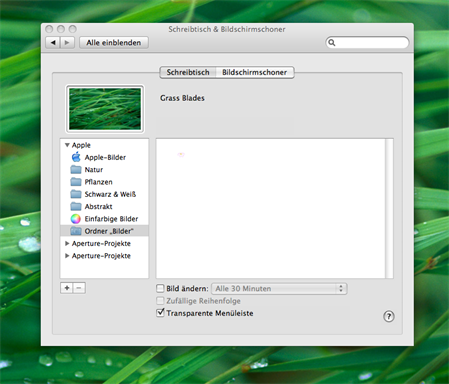The image size is (449, 384).
Task: Choose the Pflanzen folder icon
Action: click(76, 182)
